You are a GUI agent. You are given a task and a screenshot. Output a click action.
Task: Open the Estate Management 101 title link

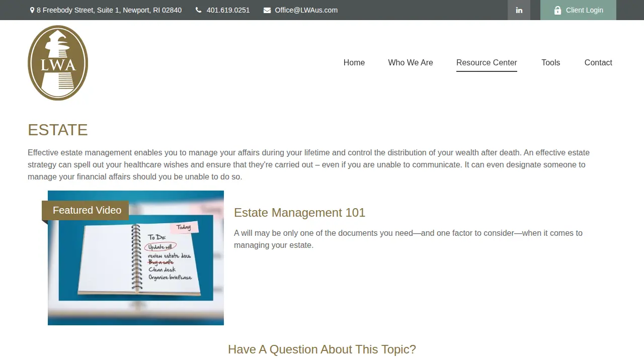tap(299, 213)
